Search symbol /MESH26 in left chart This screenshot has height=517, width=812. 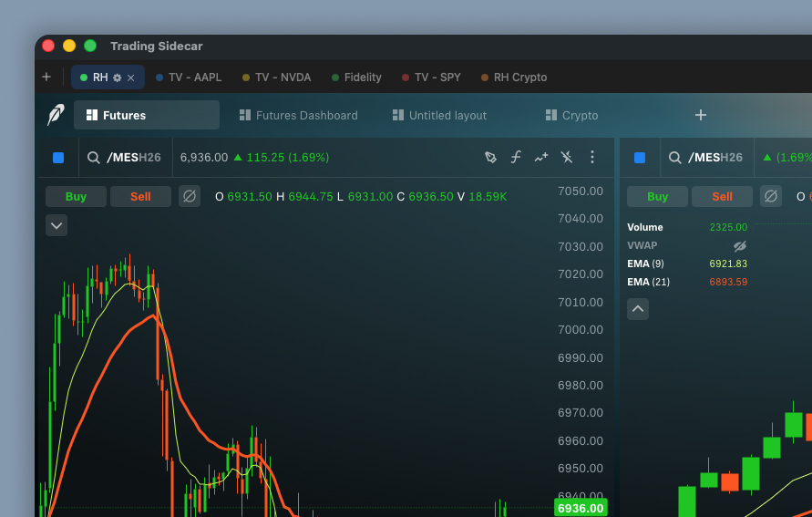134,158
